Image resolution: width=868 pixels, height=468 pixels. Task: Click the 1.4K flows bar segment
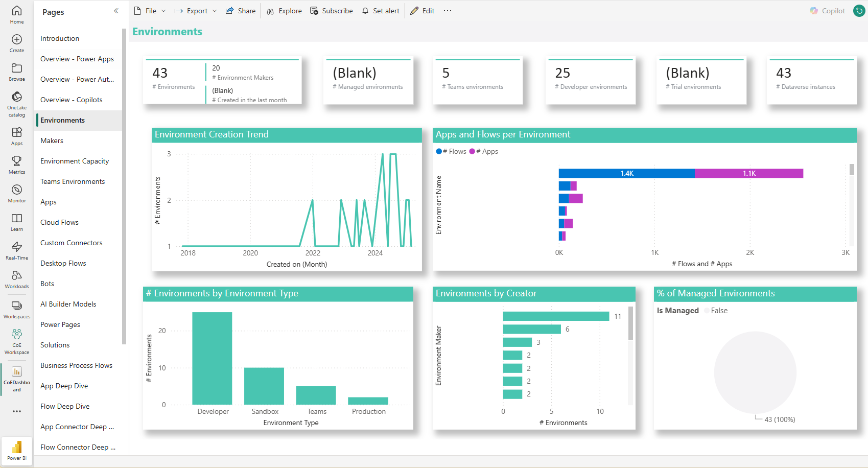click(x=626, y=173)
